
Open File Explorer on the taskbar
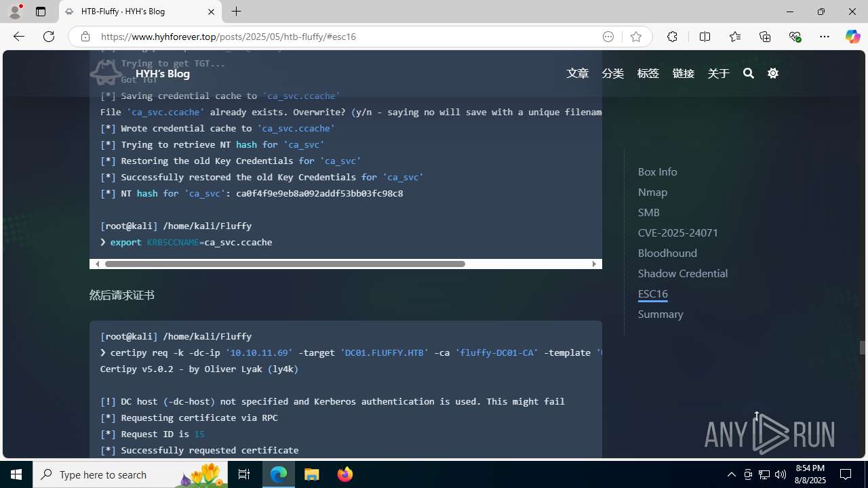coord(312,474)
